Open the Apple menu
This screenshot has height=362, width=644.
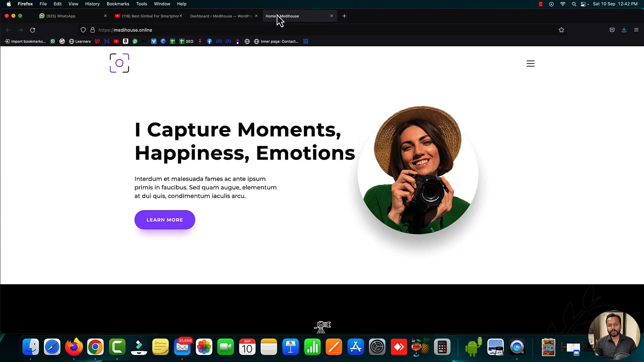click(x=9, y=4)
